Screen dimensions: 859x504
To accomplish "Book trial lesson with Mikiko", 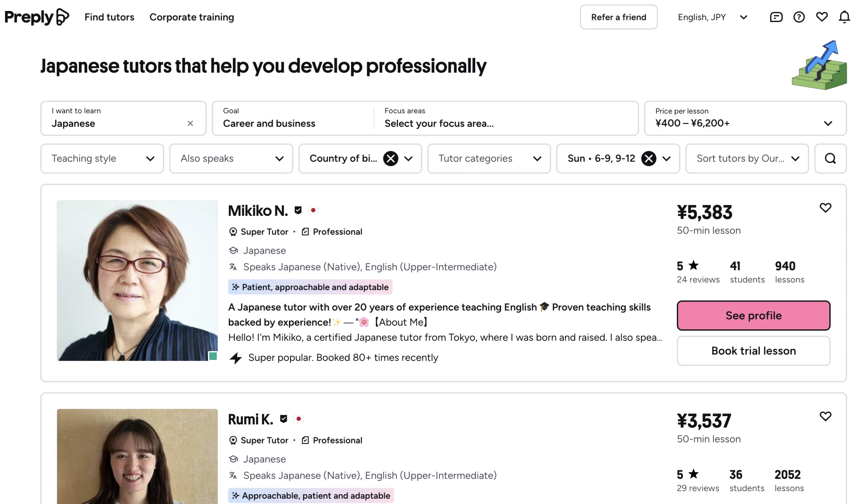I will 753,351.
